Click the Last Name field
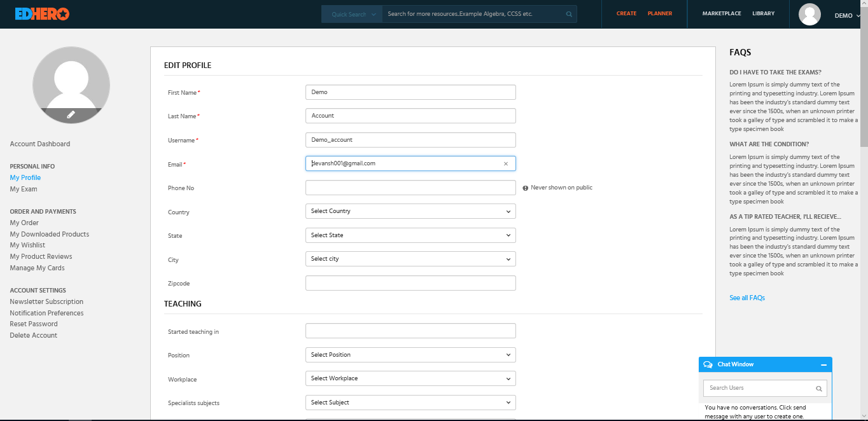 [410, 116]
